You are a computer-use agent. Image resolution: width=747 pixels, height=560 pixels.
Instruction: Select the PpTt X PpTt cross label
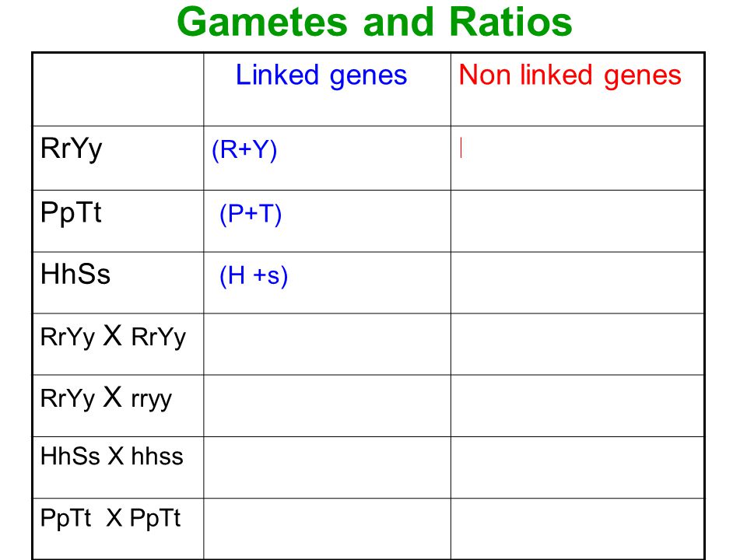coord(110,518)
